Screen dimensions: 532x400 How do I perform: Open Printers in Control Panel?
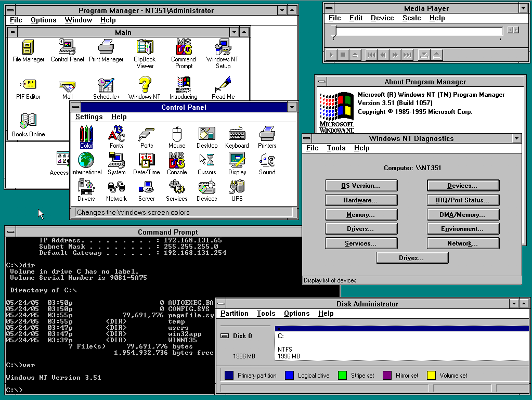coord(267,135)
